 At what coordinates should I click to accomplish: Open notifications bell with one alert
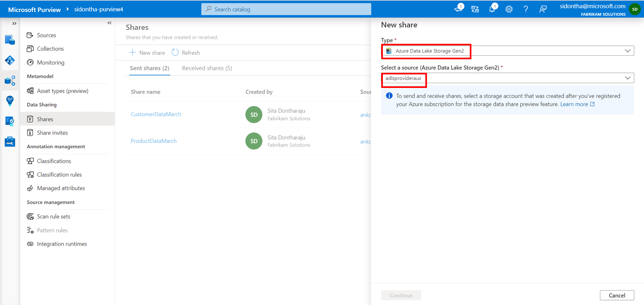[x=492, y=9]
